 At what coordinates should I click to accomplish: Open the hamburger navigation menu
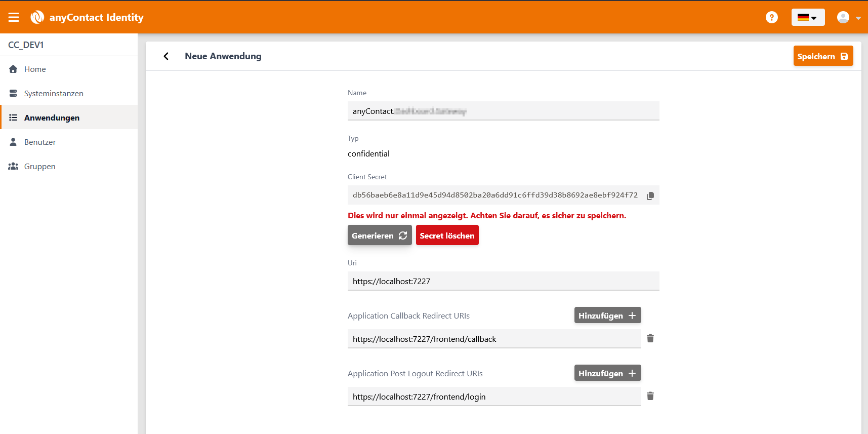(x=14, y=18)
